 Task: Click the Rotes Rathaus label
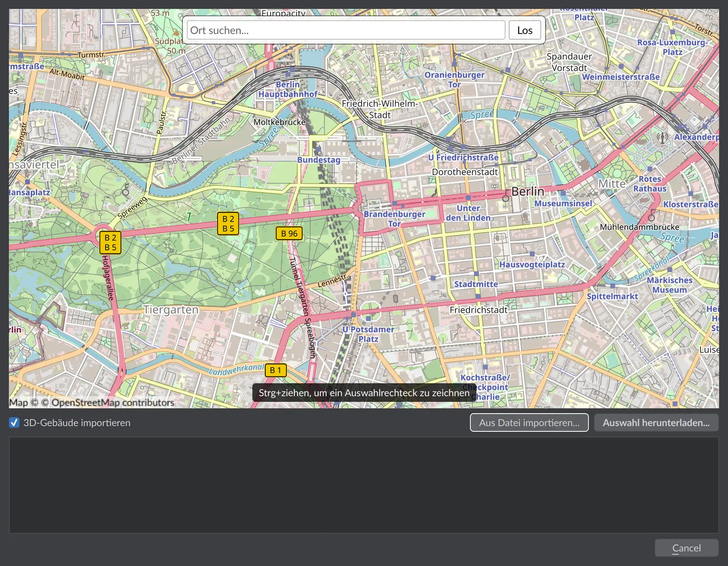pos(650,184)
